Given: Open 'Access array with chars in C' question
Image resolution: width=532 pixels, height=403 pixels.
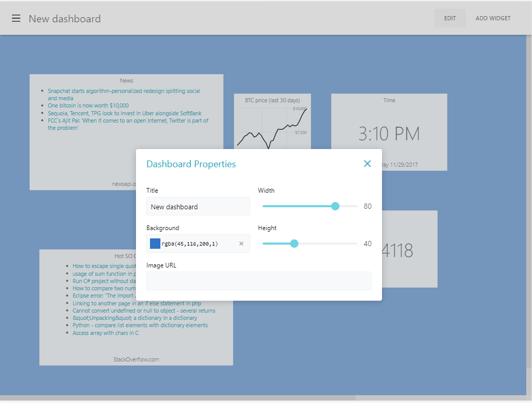Looking at the screenshot, I should (105, 333).
